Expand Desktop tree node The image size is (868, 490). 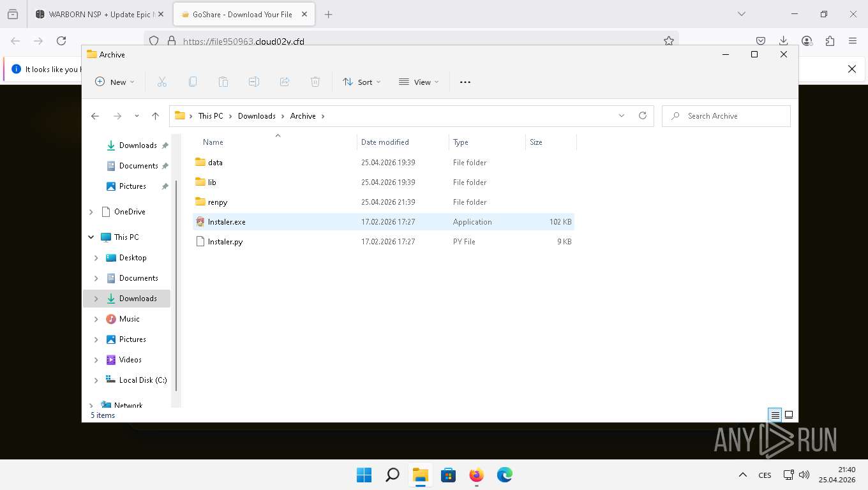point(96,258)
